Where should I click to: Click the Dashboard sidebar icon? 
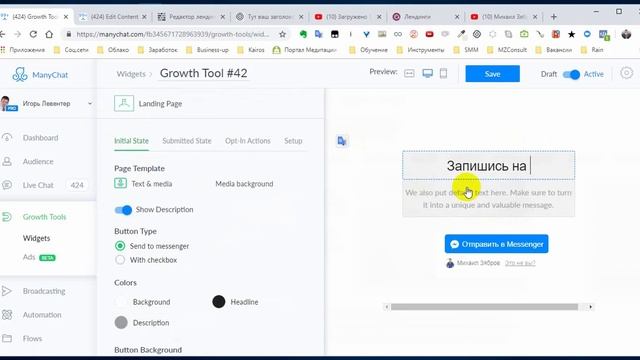click(x=7, y=138)
